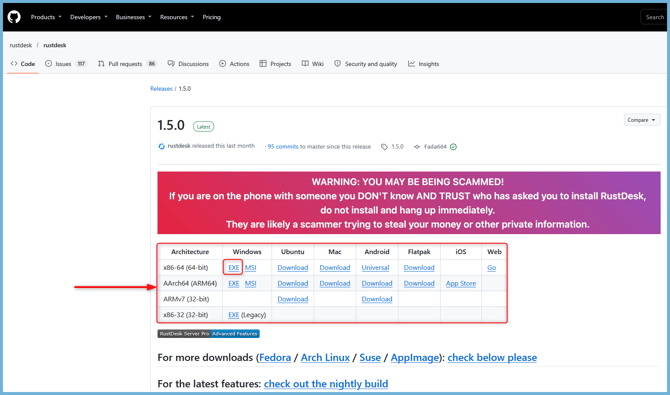
Task: Download Android Universal build
Action: 375,268
